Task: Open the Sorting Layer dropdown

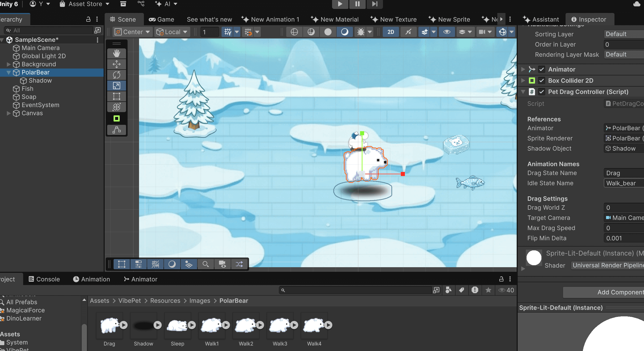Action: [x=624, y=34]
